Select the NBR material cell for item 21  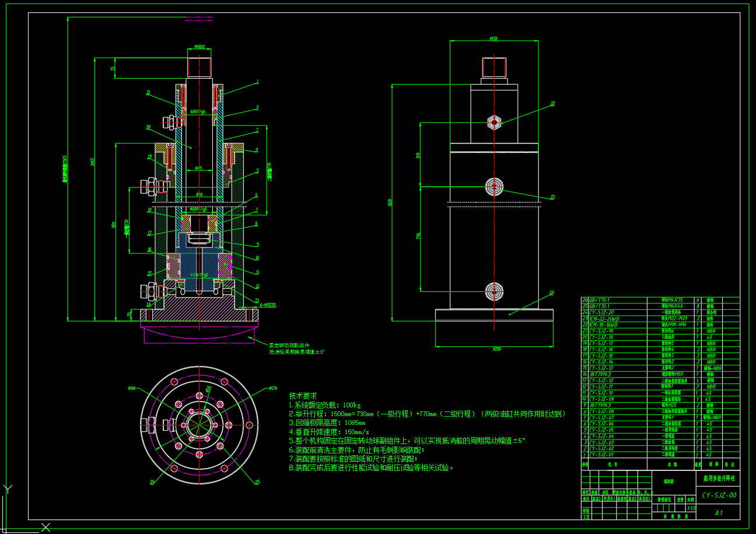pos(712,331)
